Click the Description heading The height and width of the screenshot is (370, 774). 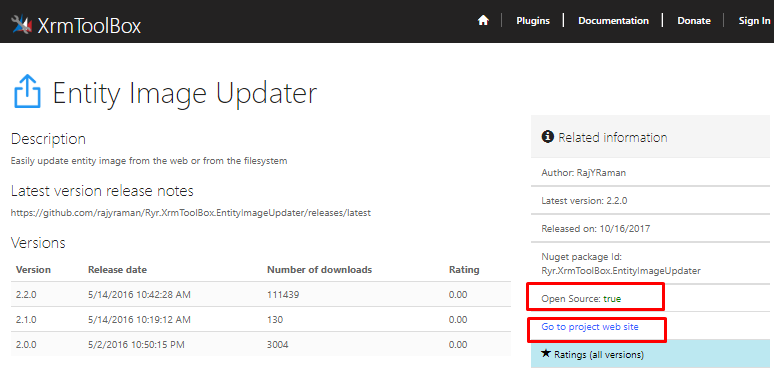click(48, 139)
